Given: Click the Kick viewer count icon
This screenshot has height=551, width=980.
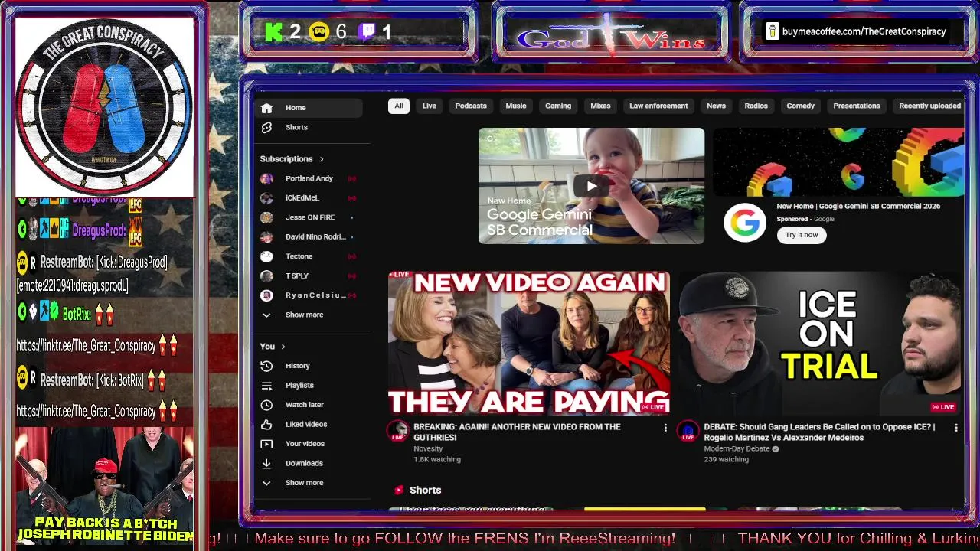Looking at the screenshot, I should (274, 31).
